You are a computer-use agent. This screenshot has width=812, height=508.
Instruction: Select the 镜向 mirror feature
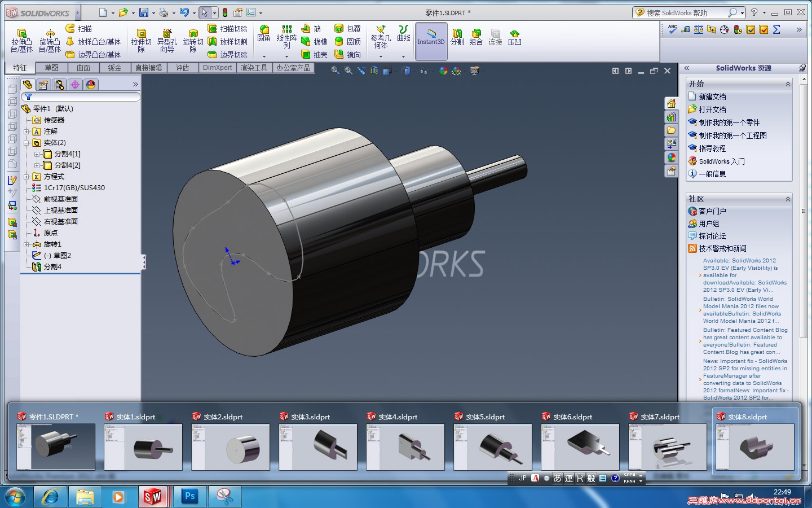(x=347, y=55)
